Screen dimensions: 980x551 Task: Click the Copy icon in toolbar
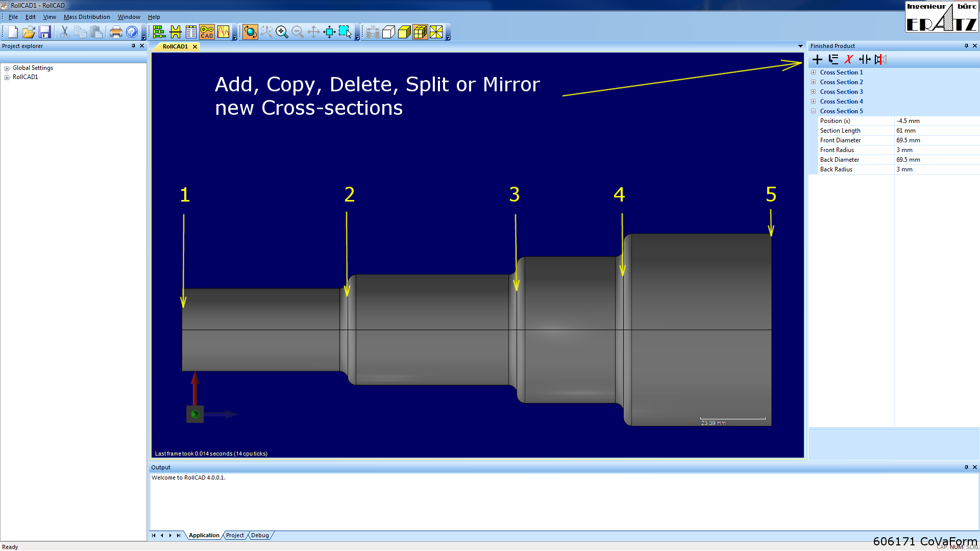pos(80,32)
